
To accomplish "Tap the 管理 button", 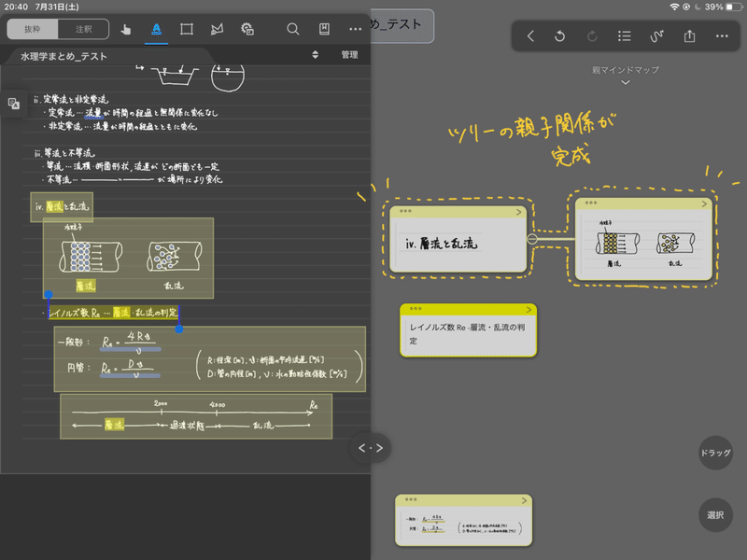I will click(348, 56).
